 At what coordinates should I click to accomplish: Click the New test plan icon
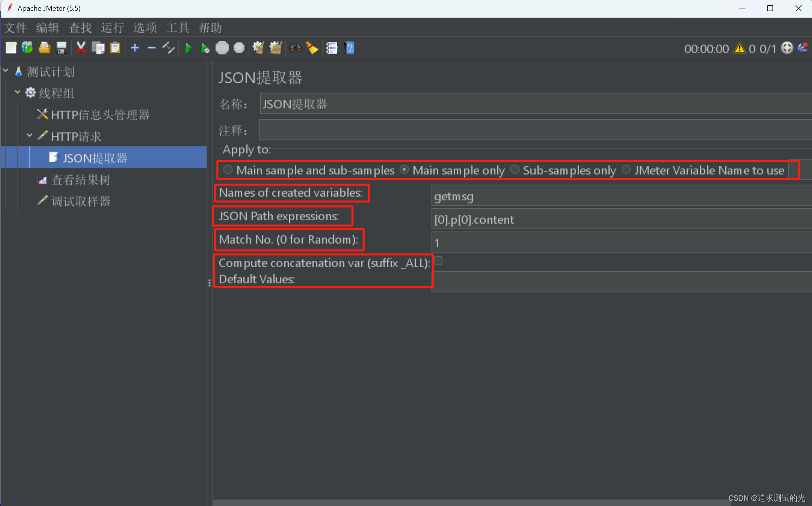tap(11, 48)
